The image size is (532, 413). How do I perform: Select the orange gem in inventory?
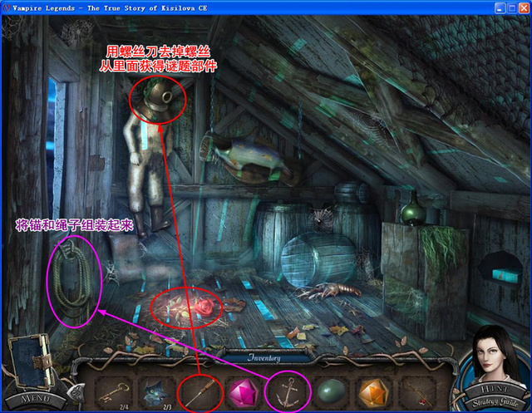click(x=372, y=392)
